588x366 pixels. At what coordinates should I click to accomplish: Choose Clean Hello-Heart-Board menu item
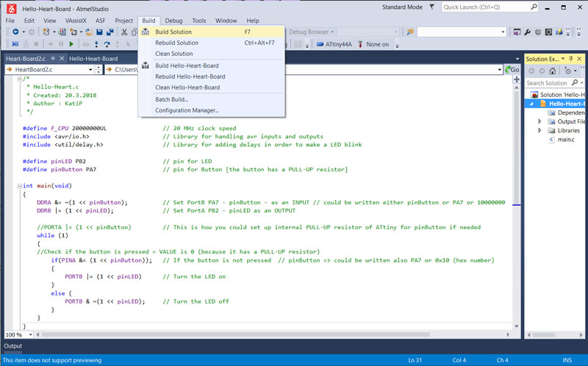tap(211, 87)
